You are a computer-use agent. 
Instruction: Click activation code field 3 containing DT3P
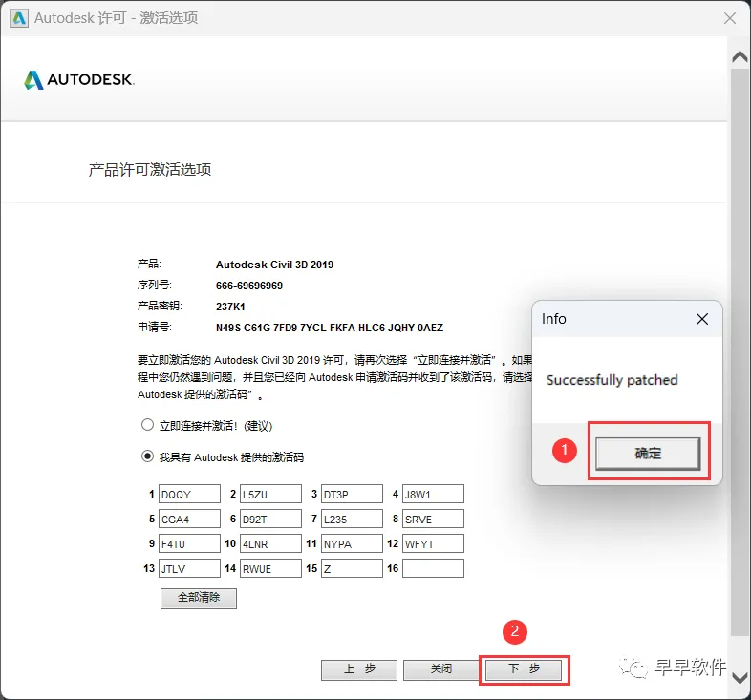352,494
